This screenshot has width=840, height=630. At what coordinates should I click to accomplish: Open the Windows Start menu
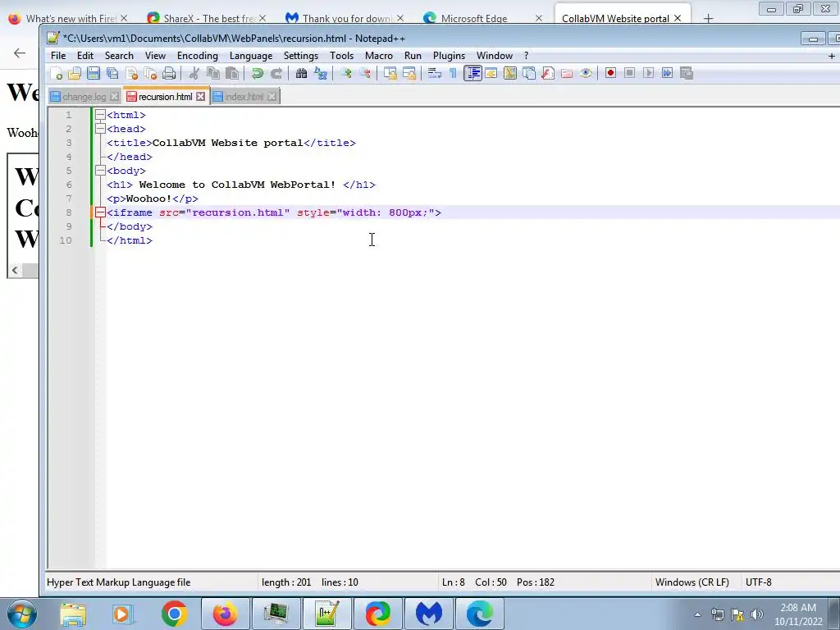point(22,614)
